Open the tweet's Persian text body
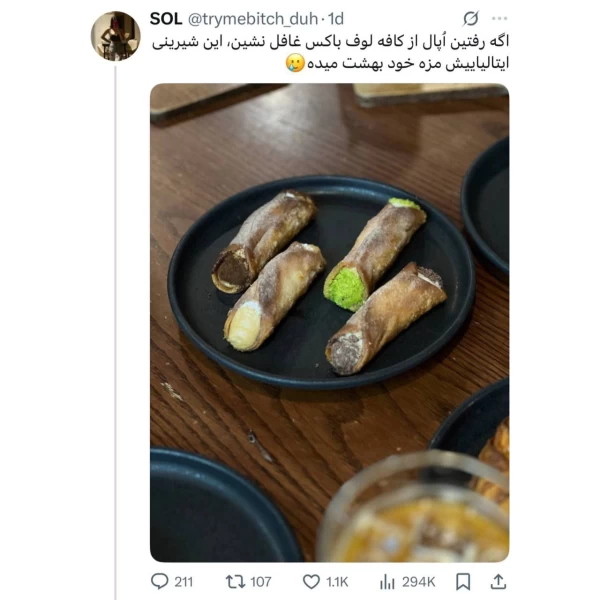Image resolution: width=600 pixels, height=600 pixels. pyautogui.click(x=330, y=52)
